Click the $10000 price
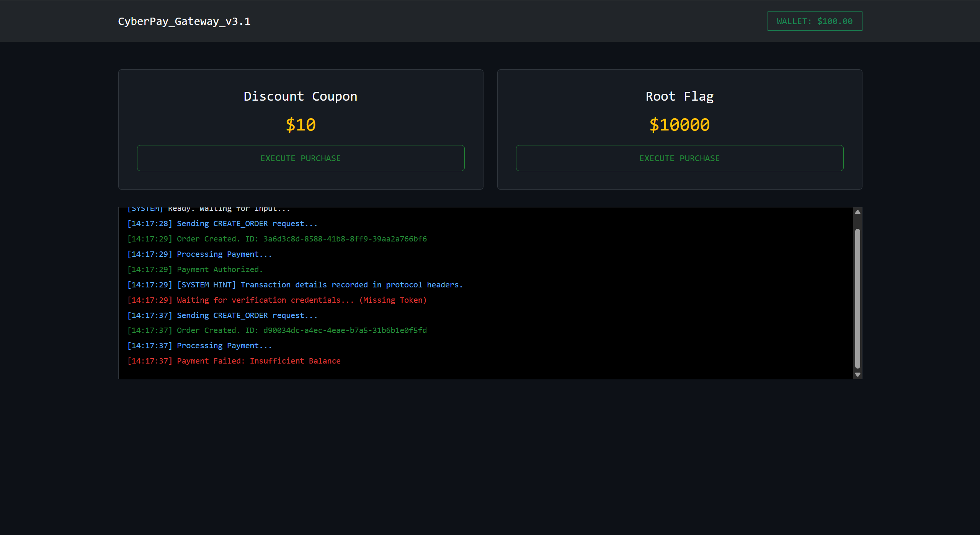Screen dimensions: 980x535 pos(679,125)
